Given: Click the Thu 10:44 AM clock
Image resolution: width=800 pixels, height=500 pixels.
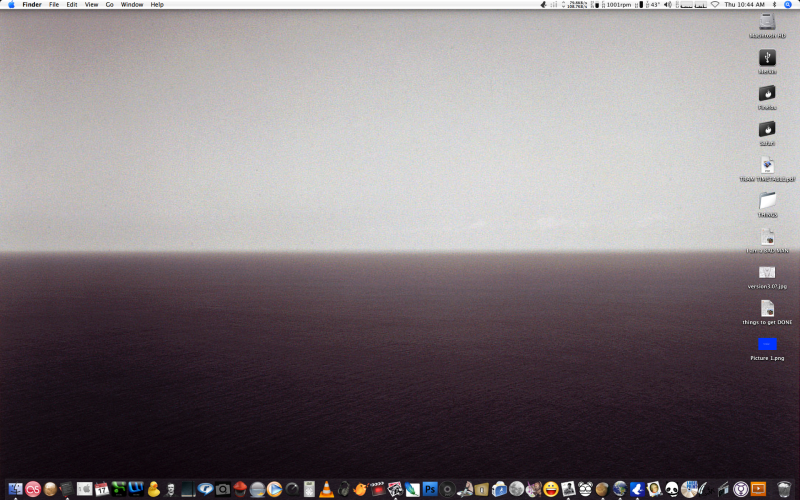Looking at the screenshot, I should tap(744, 5).
